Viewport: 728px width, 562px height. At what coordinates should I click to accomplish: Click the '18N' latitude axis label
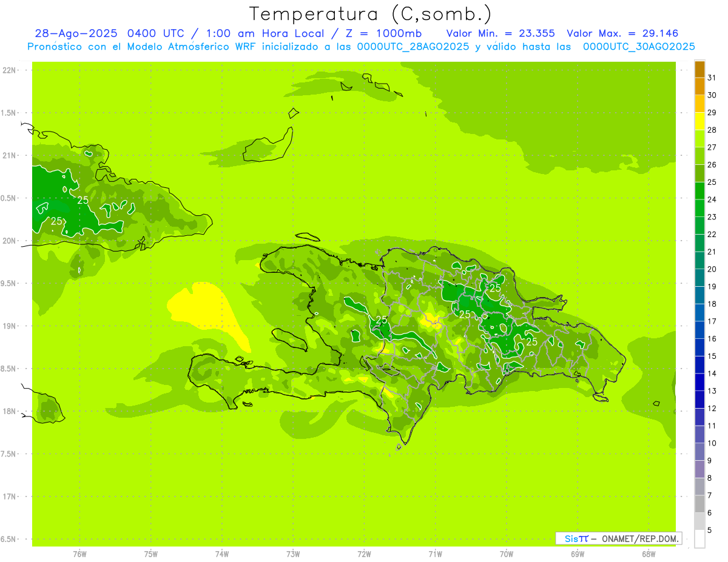click(x=9, y=411)
